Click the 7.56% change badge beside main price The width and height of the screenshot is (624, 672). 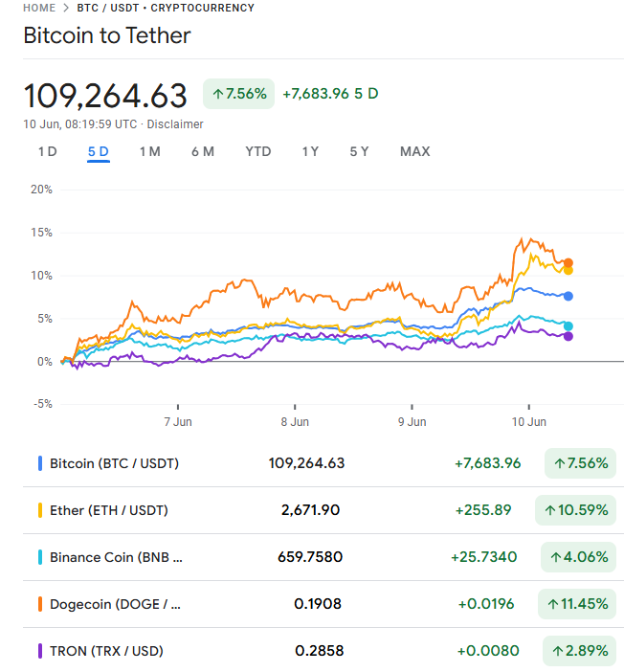pyautogui.click(x=238, y=94)
